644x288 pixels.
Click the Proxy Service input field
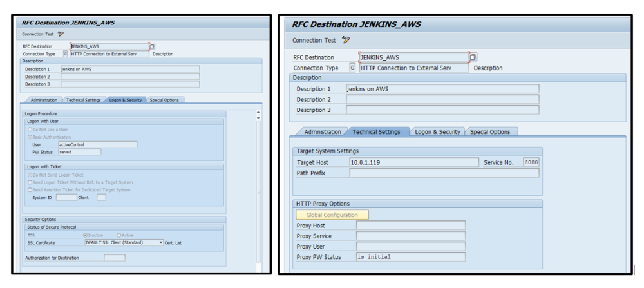[411, 236]
